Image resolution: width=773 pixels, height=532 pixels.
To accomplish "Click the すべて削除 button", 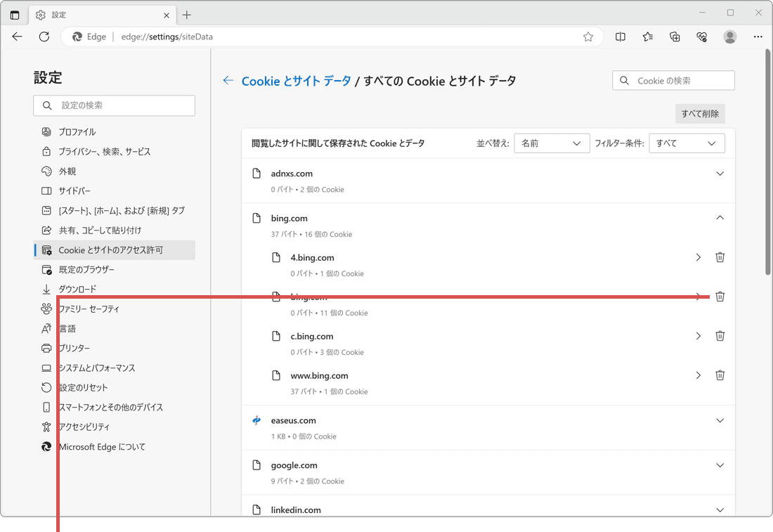I will pos(700,113).
